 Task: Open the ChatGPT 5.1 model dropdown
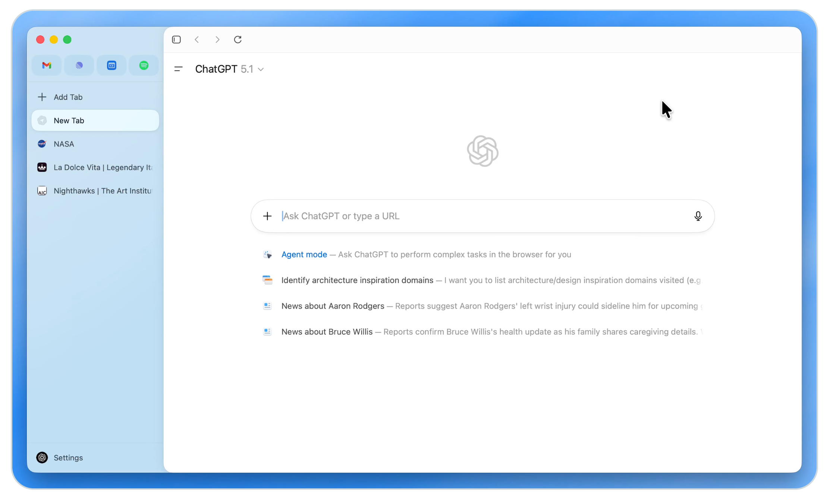[x=229, y=69]
